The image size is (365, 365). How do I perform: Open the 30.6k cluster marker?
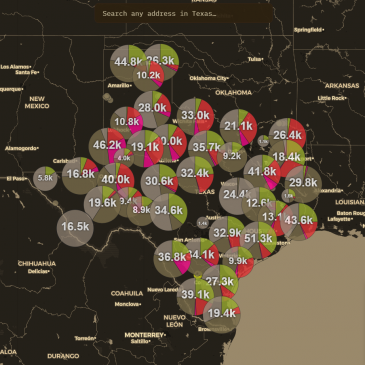pyautogui.click(x=159, y=182)
